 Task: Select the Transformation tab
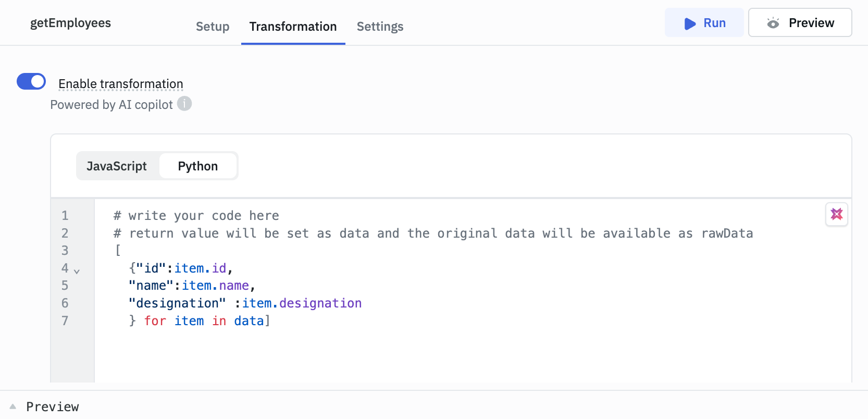click(293, 27)
